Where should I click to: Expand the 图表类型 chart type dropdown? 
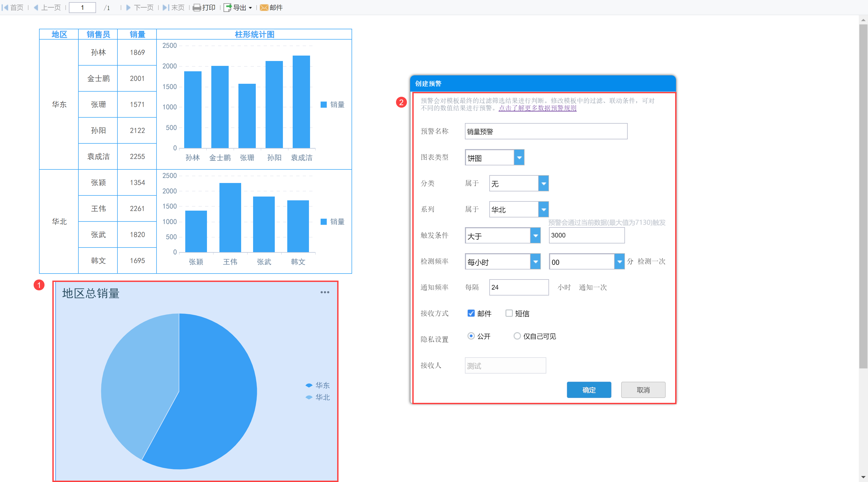coord(519,158)
